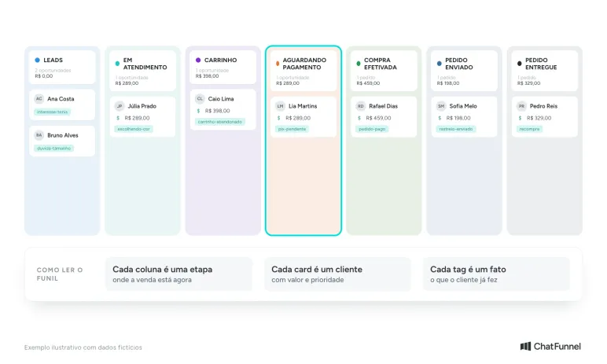Image resolution: width=607 pixels, height=364 pixels.
Task: Select the AGUARDANDO PAGAMENTO column title
Action: point(304,64)
